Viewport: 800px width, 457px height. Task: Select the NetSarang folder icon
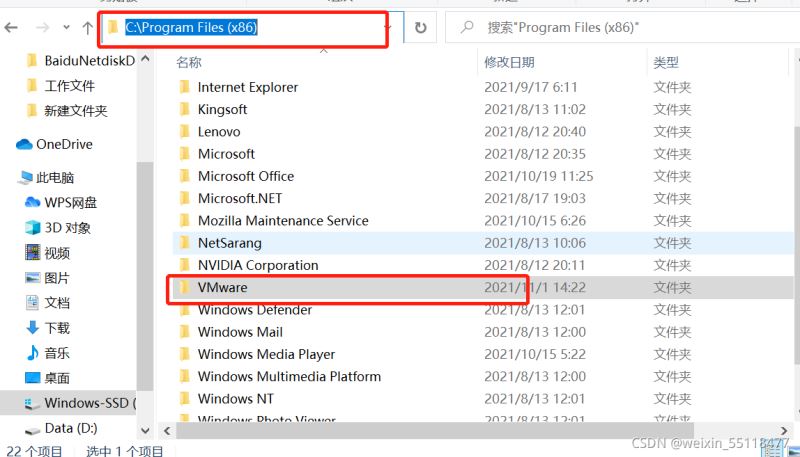(185, 243)
